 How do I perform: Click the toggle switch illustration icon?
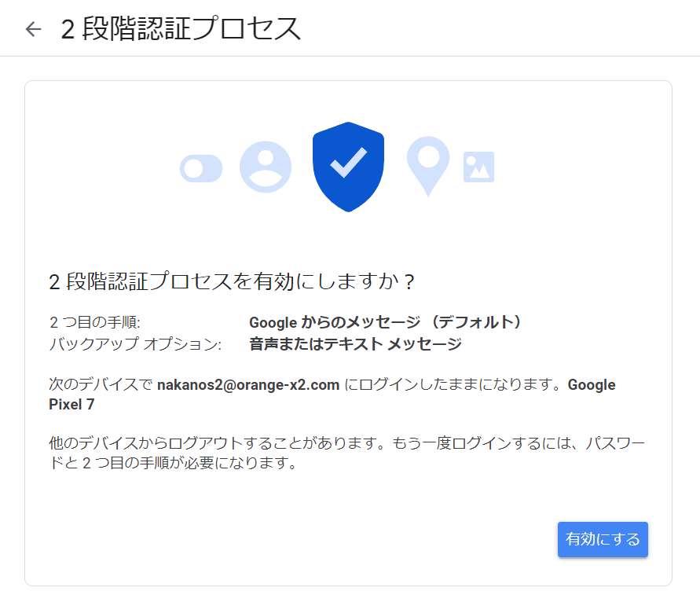click(x=201, y=168)
